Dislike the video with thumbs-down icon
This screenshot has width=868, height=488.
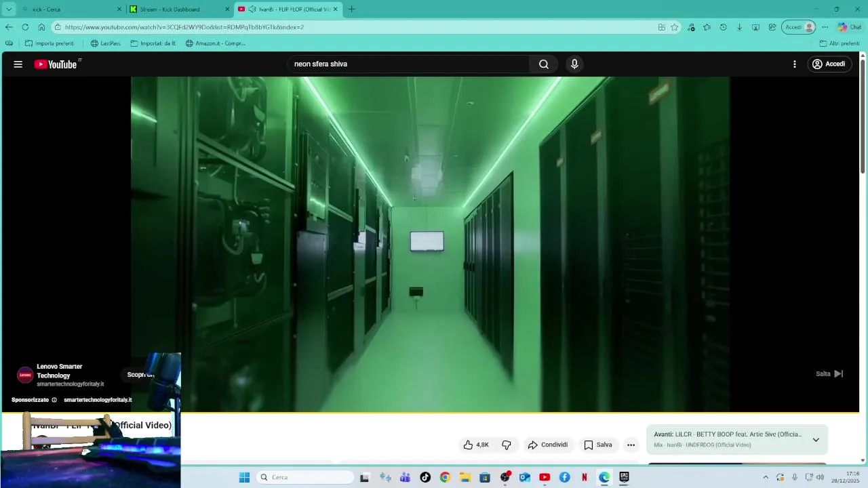pos(507,445)
